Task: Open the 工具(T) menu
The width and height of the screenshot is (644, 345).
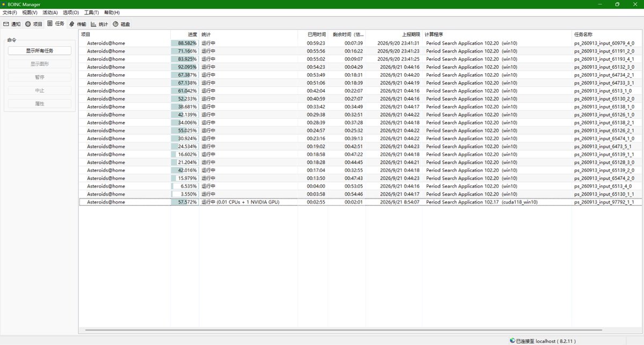Action: (92, 12)
